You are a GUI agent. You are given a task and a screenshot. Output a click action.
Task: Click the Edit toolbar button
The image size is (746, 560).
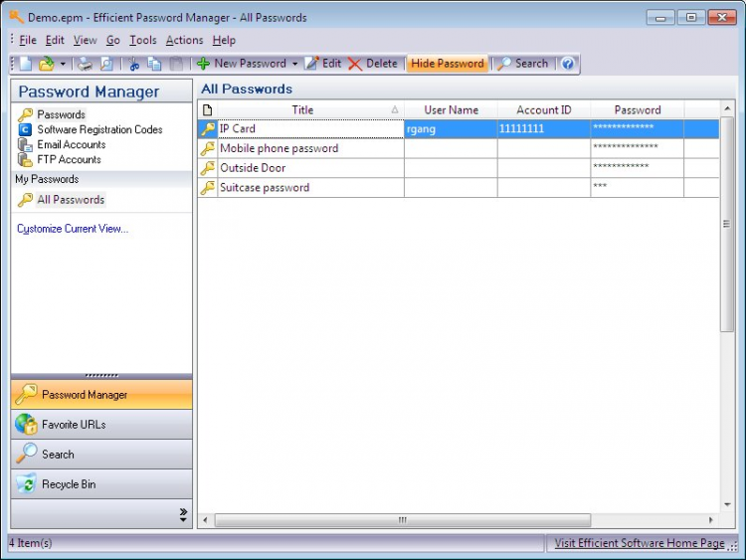click(323, 64)
